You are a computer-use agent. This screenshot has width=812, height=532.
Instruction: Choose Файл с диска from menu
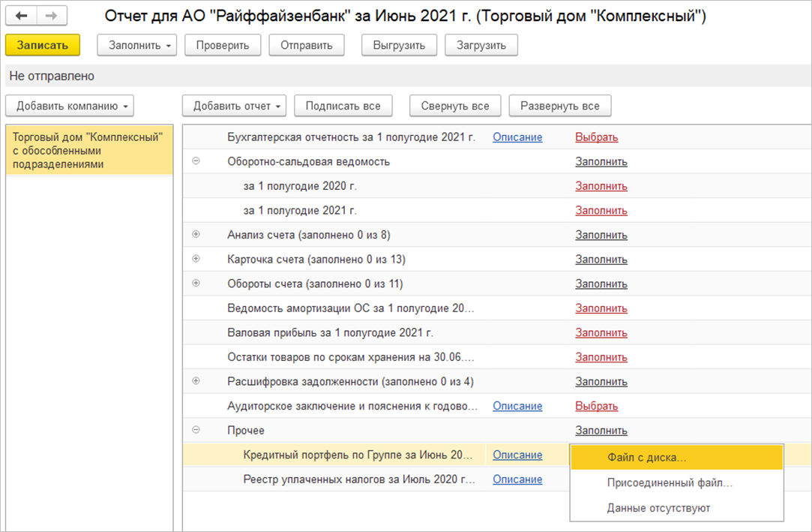tap(647, 457)
